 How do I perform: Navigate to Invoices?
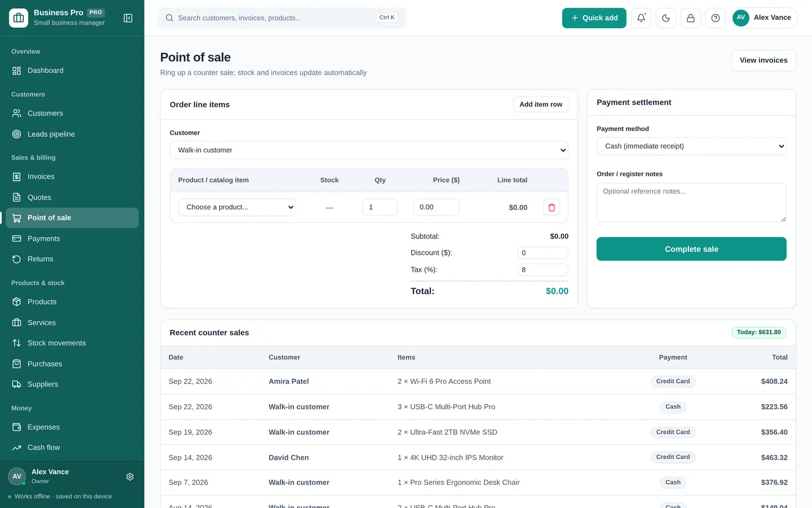[x=72, y=176]
